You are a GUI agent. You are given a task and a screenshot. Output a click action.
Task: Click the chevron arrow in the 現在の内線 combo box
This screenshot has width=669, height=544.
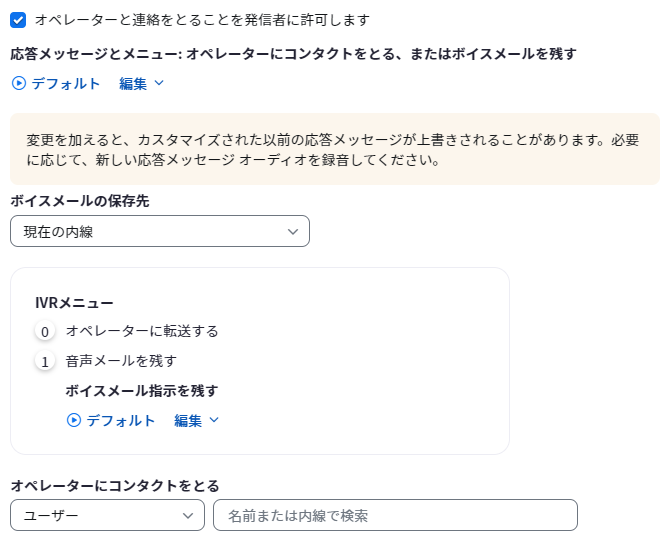pos(293,232)
